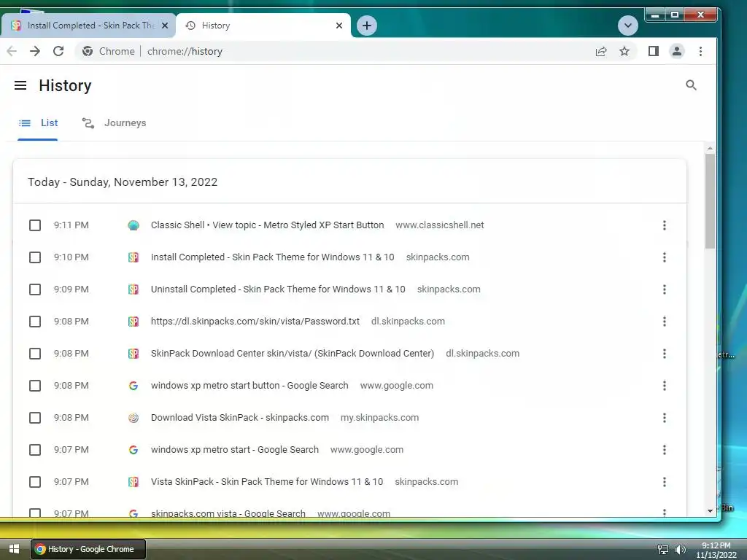
Task: Open more actions for windows xp metro start search
Action: click(664, 449)
